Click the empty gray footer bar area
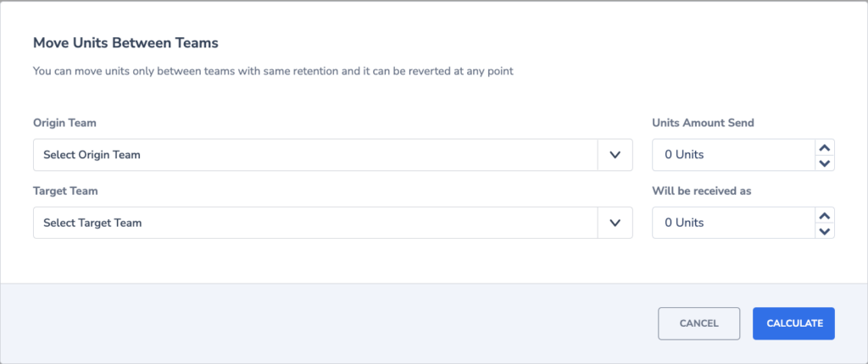Screen dimensions: 868x364 coord(332,323)
